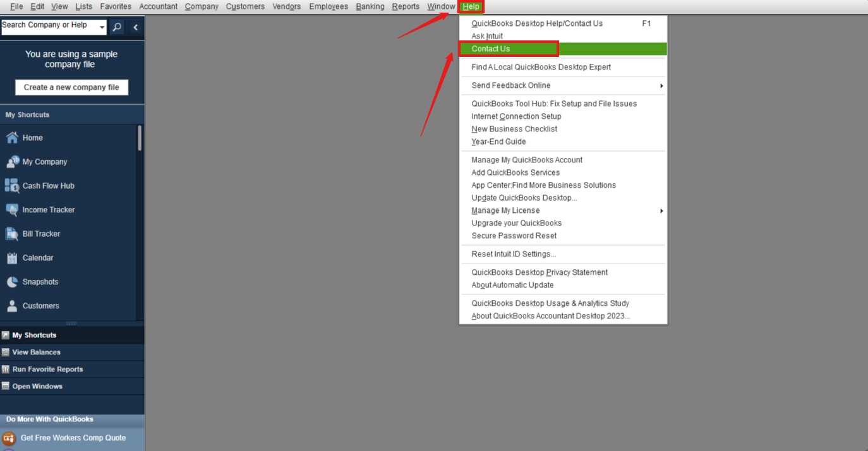Choose New Business Checklist
Viewport: 868px width, 451px height.
click(563, 129)
